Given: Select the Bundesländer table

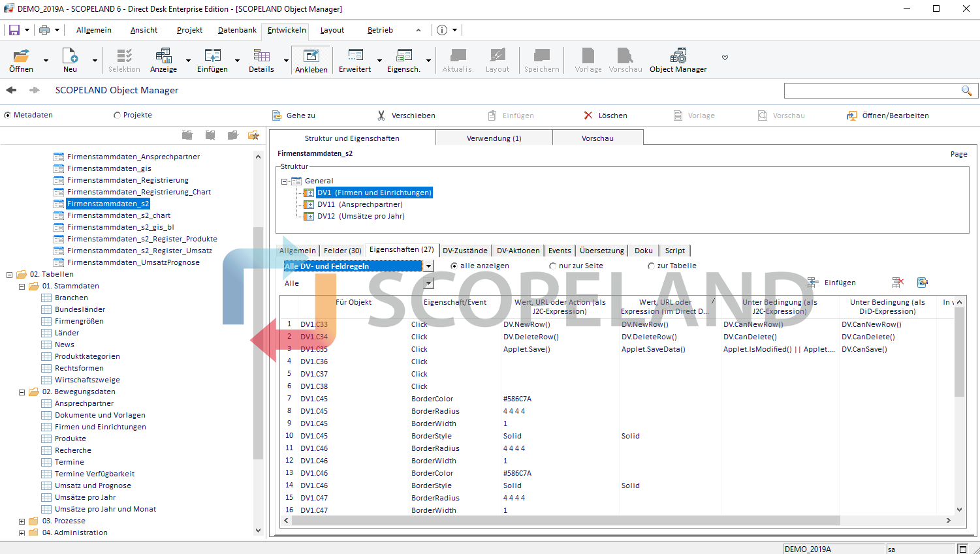Looking at the screenshot, I should pos(80,309).
